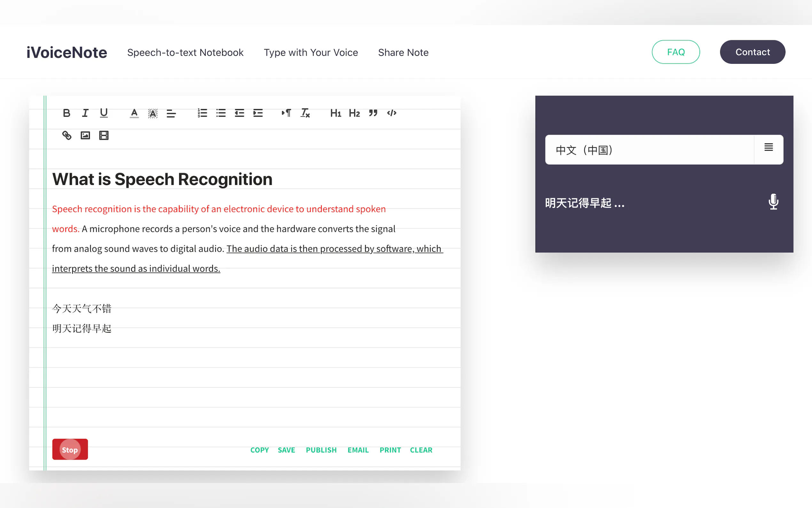
Task: Expand the text alignment dropdown
Action: click(x=171, y=113)
